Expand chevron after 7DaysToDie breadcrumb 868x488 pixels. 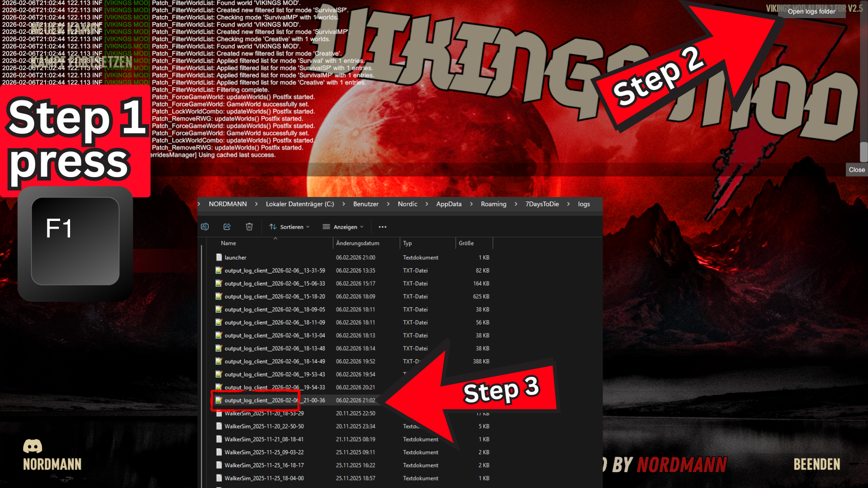coord(568,204)
